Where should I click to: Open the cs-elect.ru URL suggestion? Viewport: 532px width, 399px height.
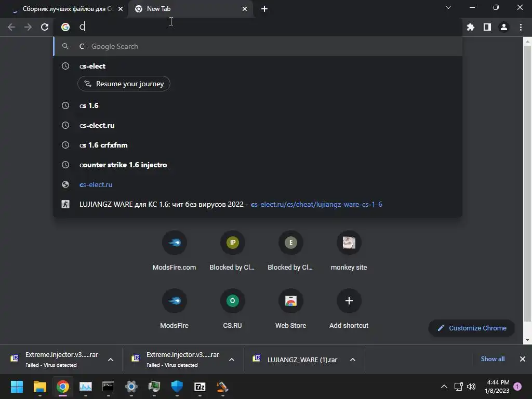point(258,184)
